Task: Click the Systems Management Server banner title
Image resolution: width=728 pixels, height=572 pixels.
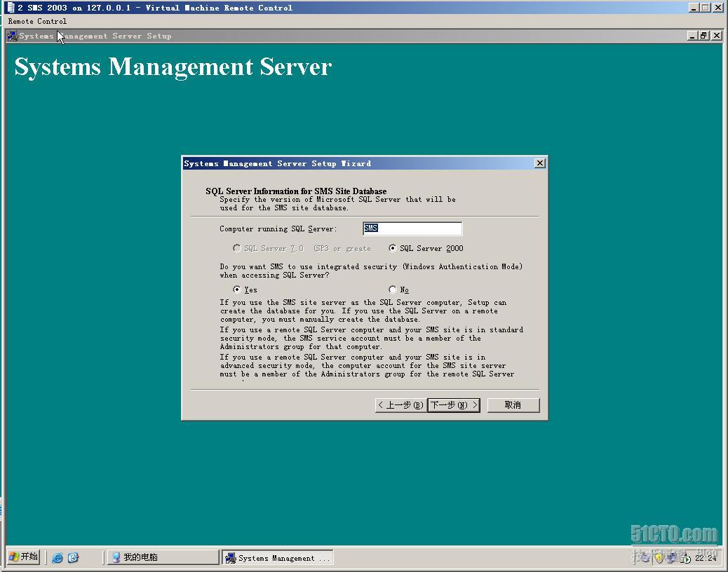Action: coord(173,68)
